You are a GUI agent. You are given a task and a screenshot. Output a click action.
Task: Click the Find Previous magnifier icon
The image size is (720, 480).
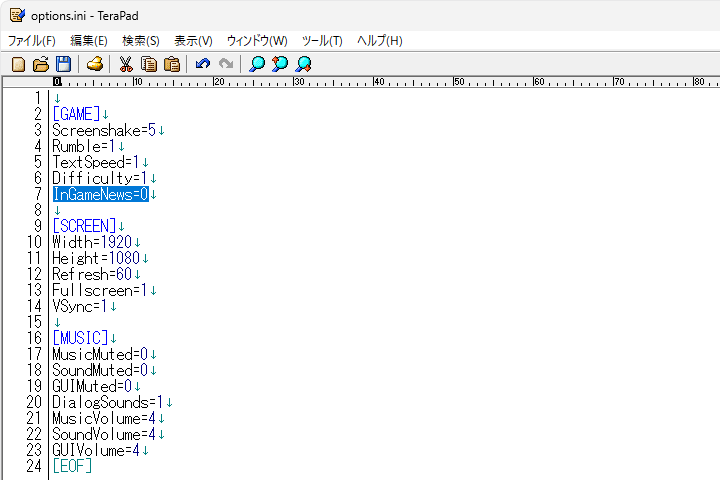tap(280, 64)
